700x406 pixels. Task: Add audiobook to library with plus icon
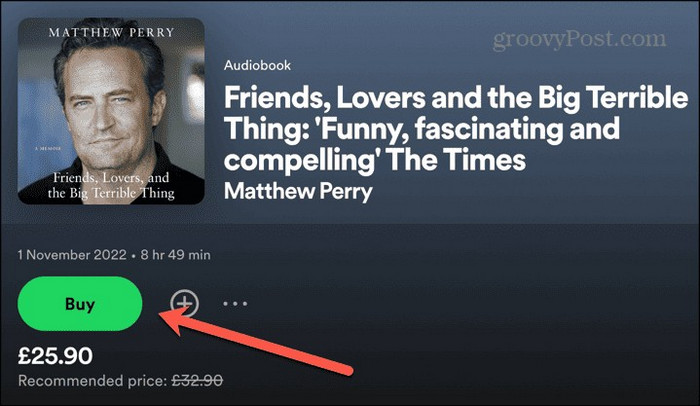pos(185,303)
